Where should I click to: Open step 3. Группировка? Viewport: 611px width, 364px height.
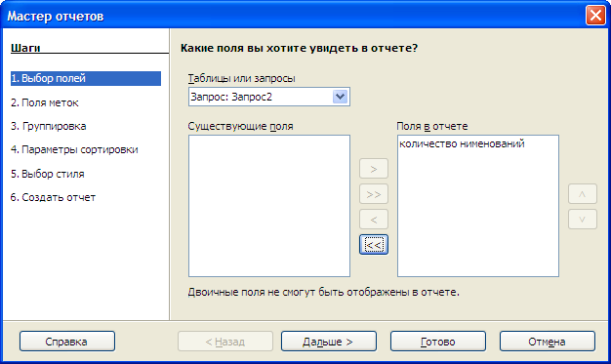click(49, 126)
